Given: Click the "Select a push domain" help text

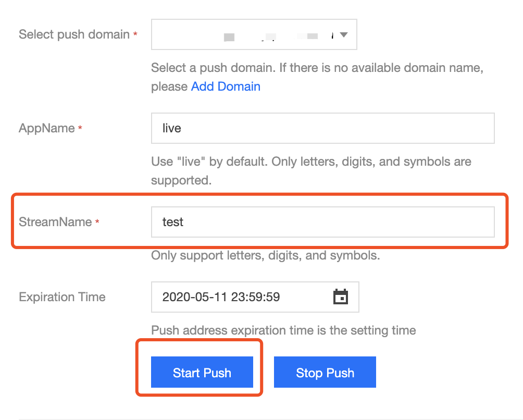Looking at the screenshot, I should pos(317,68).
